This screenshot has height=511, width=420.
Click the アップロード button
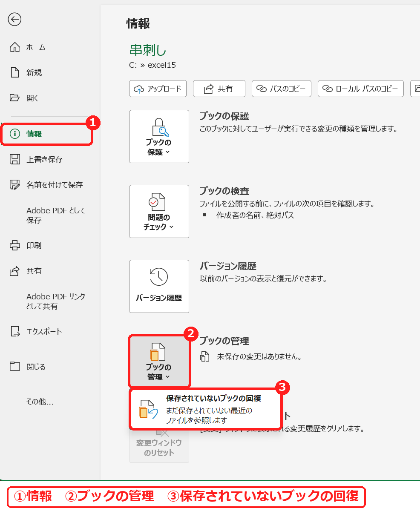click(158, 89)
